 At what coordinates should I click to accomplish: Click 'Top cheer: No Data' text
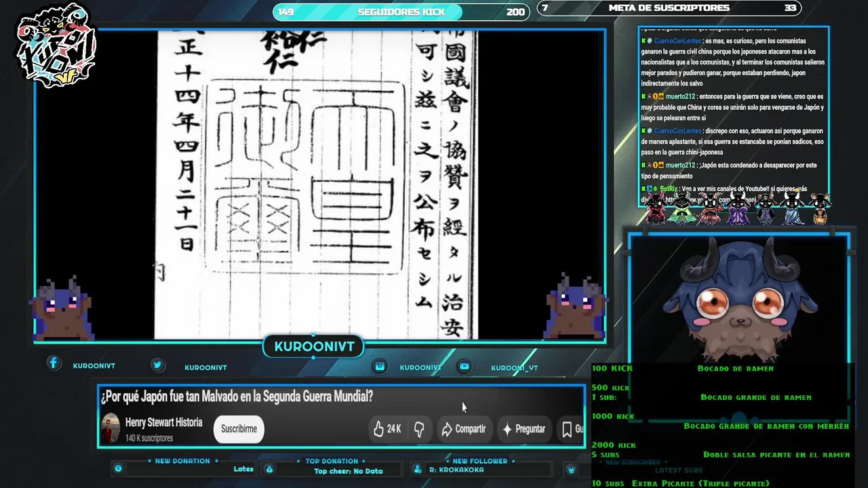[x=348, y=471]
